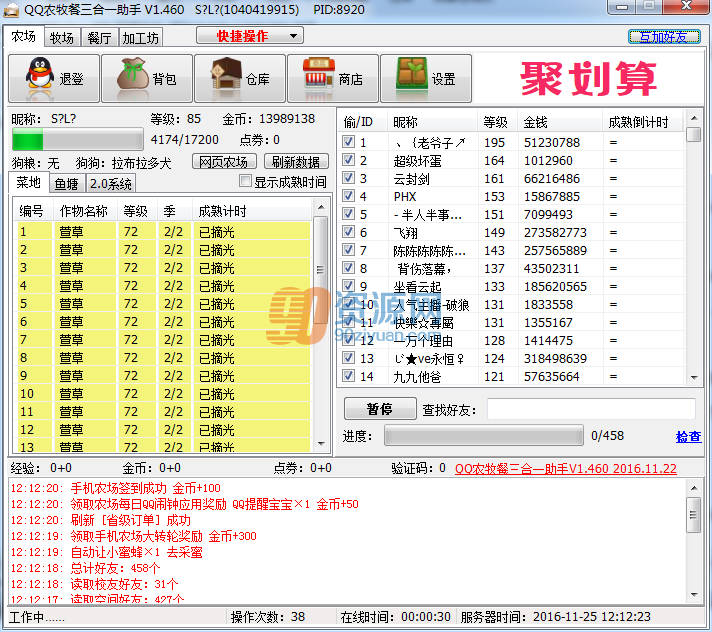Open the 检查 link
Screen dimensions: 712x632
pos(688,436)
